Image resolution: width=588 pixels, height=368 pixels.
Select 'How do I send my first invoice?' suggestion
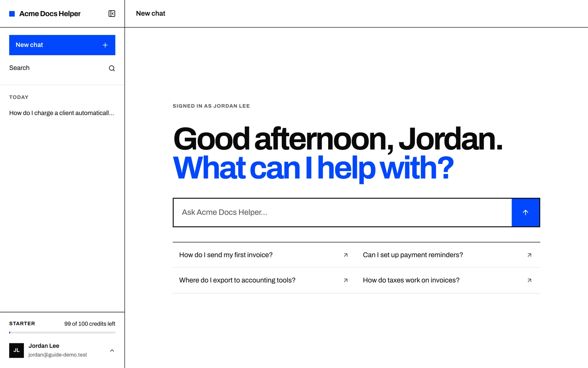pos(265,255)
